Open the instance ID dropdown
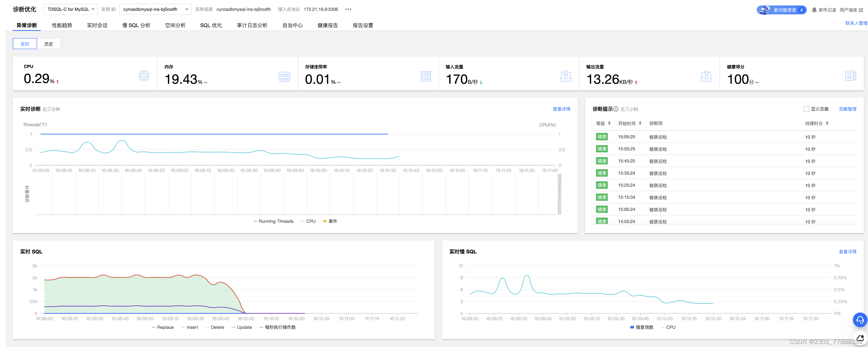 point(155,9)
